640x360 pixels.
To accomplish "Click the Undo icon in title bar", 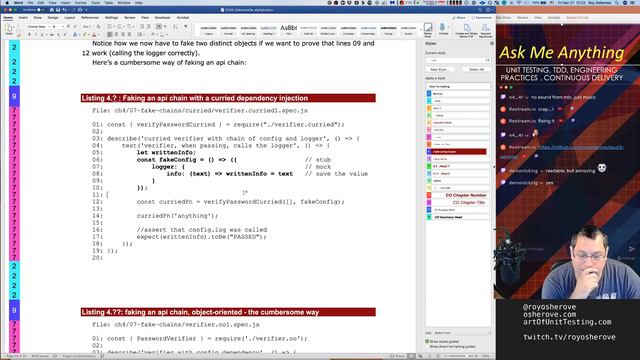I will (64, 9).
